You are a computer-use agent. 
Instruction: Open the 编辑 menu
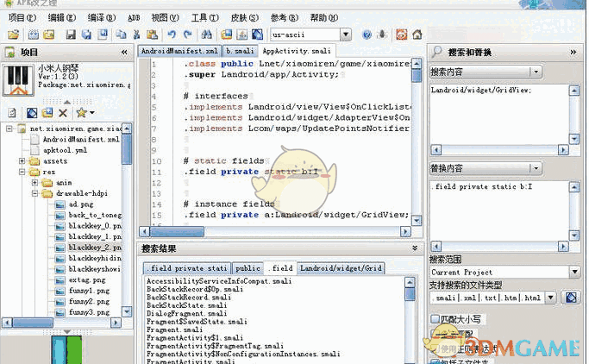click(61, 17)
